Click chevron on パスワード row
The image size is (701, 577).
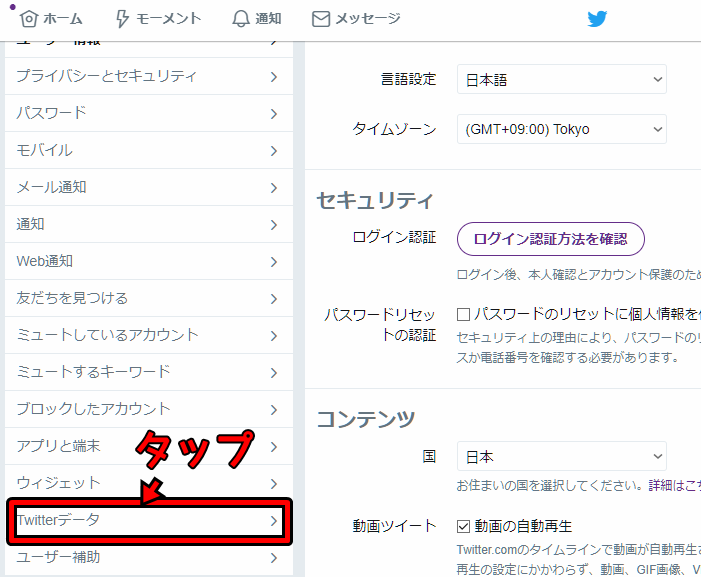click(x=274, y=114)
